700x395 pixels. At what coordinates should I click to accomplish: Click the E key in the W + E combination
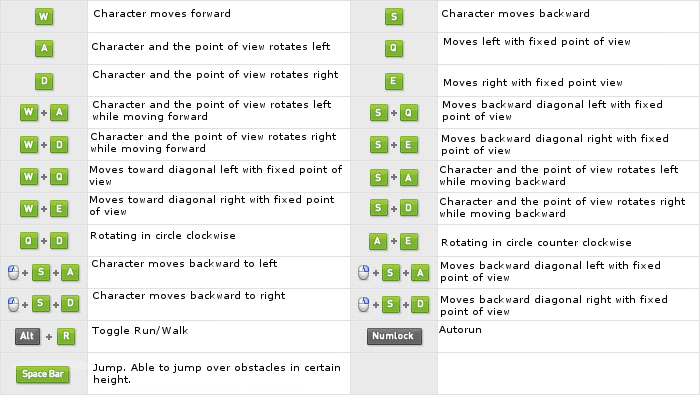[x=59, y=208]
